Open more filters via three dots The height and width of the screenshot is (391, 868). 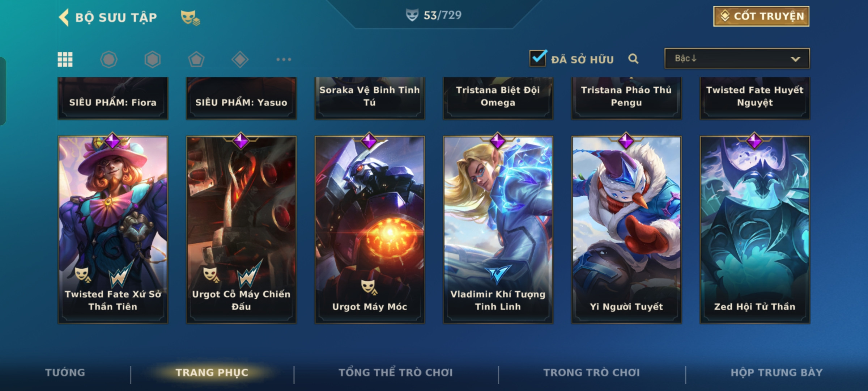(284, 59)
